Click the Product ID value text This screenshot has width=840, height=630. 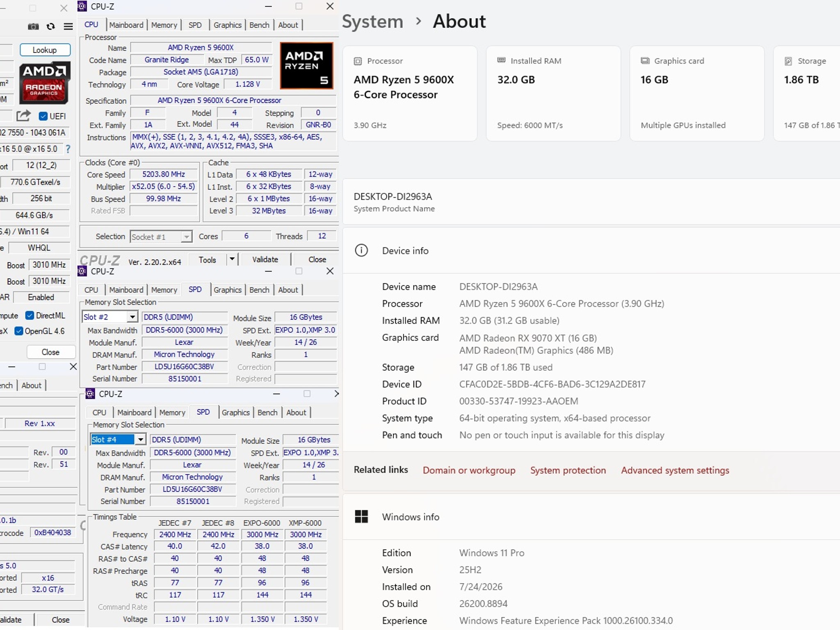pyautogui.click(x=518, y=401)
